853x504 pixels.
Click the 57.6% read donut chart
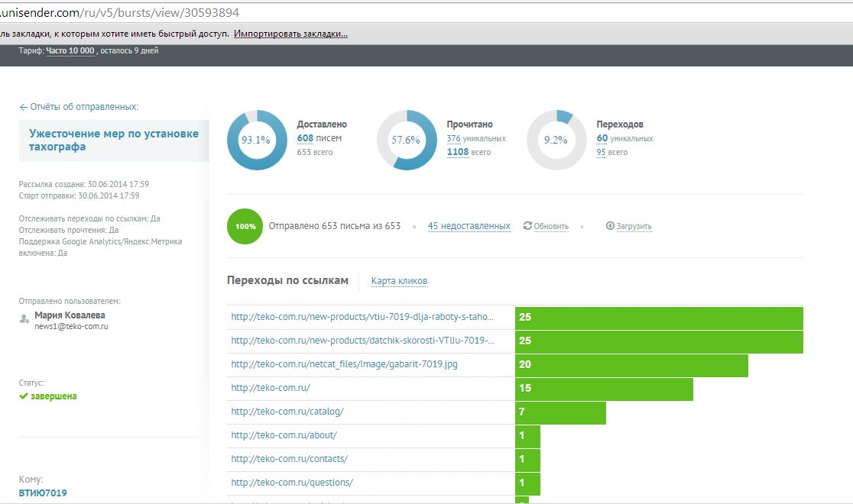pos(407,141)
